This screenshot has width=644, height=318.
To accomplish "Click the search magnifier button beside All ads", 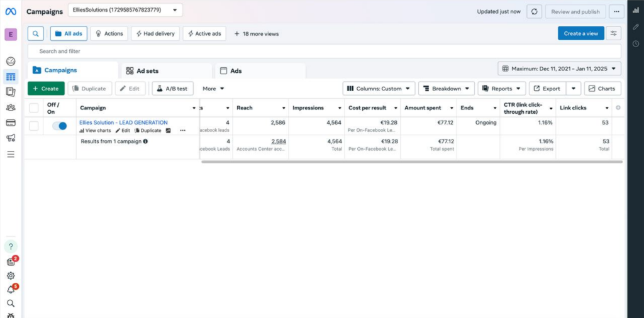I will coord(36,34).
